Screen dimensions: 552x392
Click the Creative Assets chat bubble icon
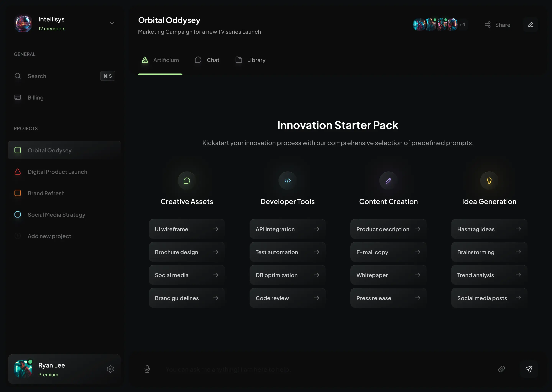click(186, 181)
